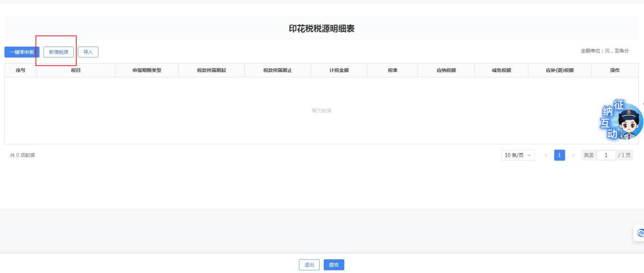Click the 计税金额 column header
644x273 pixels.
[339, 71]
